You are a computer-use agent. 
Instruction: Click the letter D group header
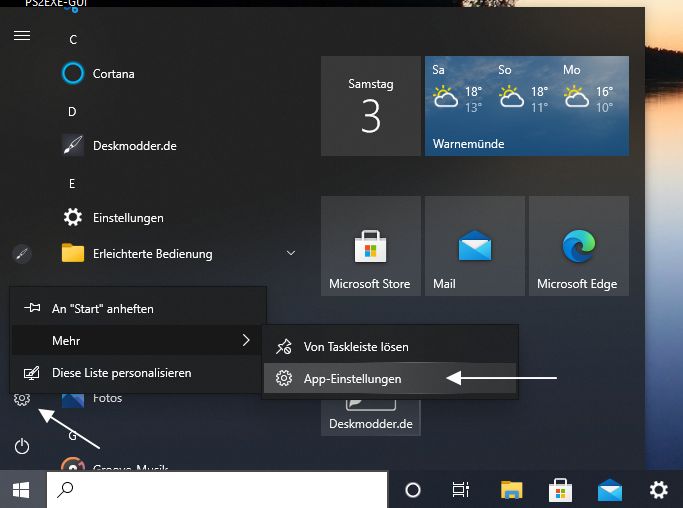[x=72, y=112]
